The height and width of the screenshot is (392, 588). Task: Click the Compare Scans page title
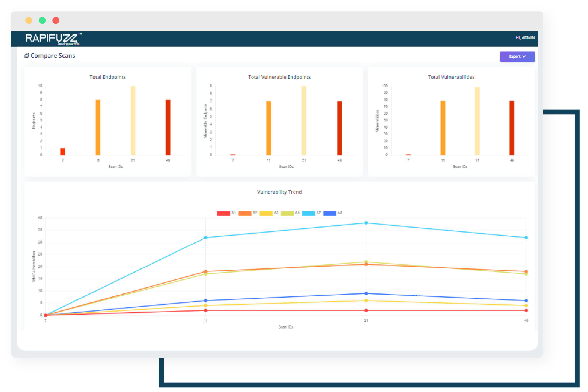click(x=53, y=56)
